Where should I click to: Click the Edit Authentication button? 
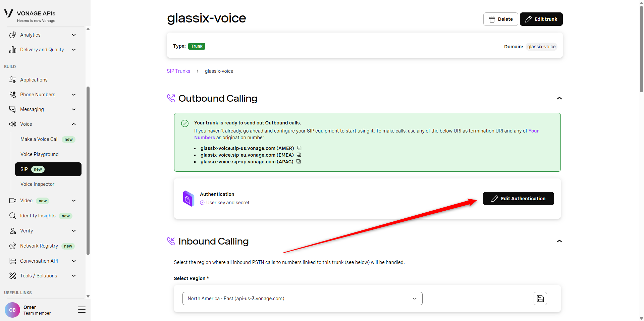coord(519,199)
